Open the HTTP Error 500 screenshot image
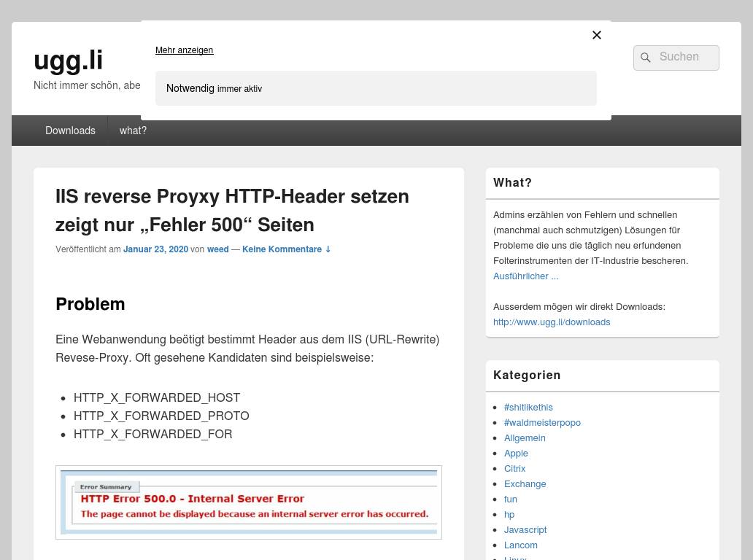Viewport: 753px width, 560px height. 249,502
